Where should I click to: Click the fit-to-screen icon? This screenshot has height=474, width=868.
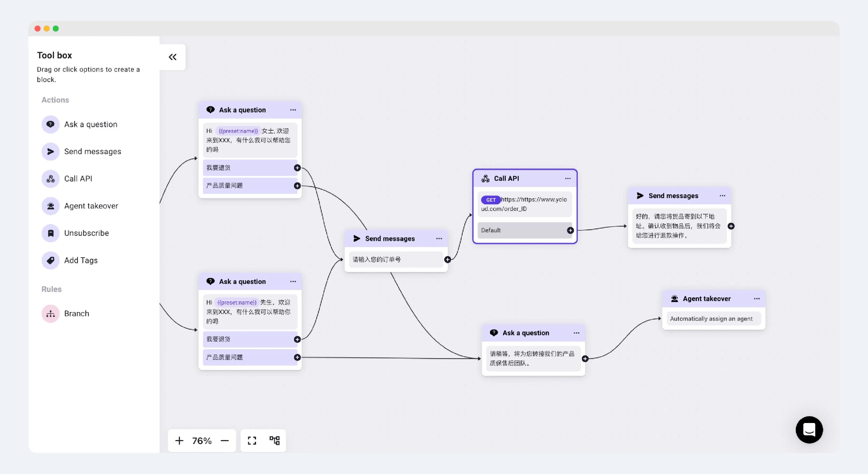pos(252,441)
